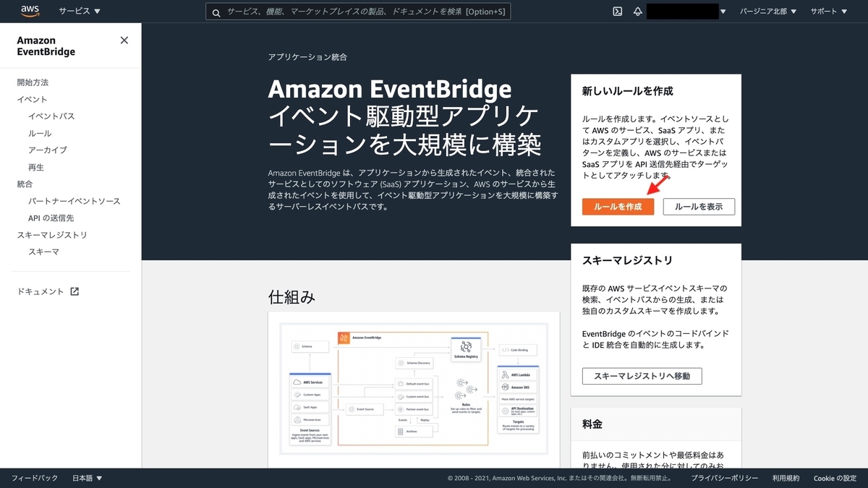Image resolution: width=868 pixels, height=488 pixels.
Task: Open the サービス dropdown menu
Action: pyautogui.click(x=80, y=12)
